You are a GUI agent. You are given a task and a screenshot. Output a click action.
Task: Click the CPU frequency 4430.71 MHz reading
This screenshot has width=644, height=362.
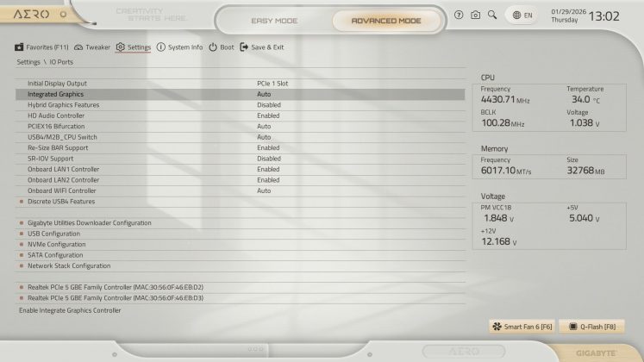coord(505,99)
